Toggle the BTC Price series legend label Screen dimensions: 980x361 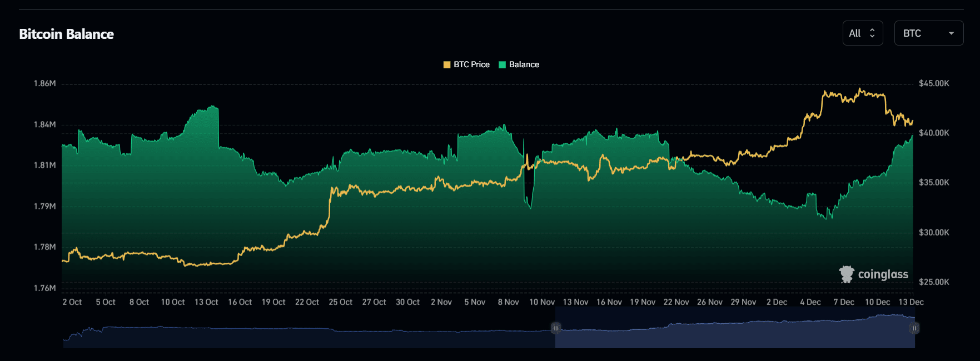point(471,64)
